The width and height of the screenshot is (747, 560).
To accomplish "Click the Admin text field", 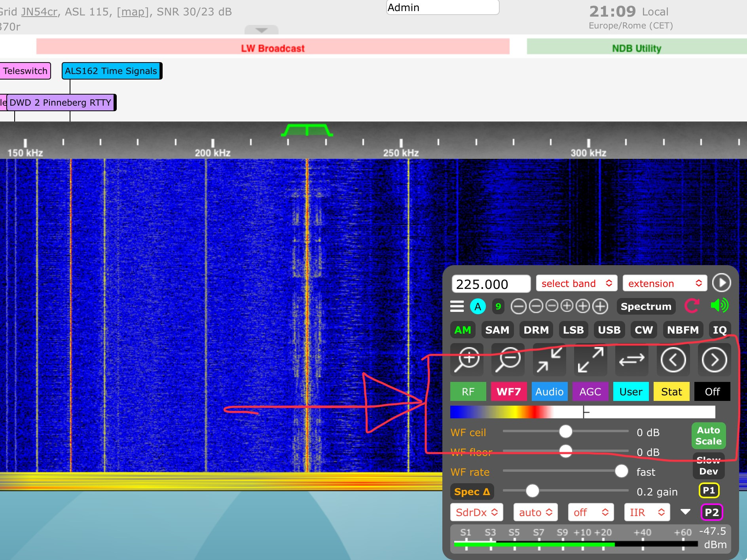I will click(443, 7).
